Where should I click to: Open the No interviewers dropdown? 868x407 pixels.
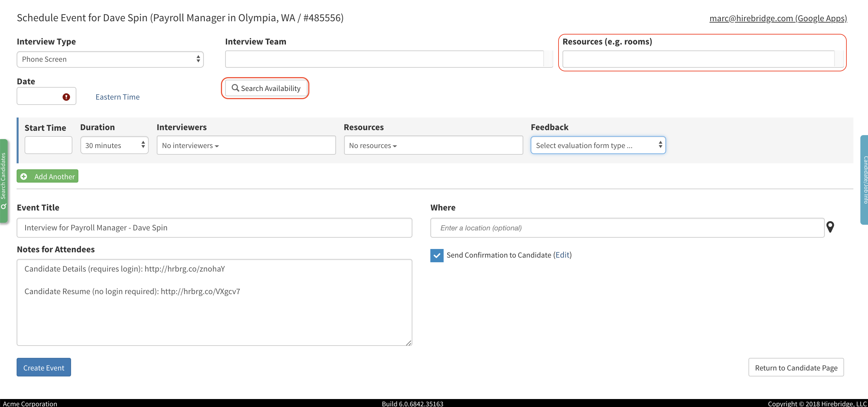coord(190,145)
